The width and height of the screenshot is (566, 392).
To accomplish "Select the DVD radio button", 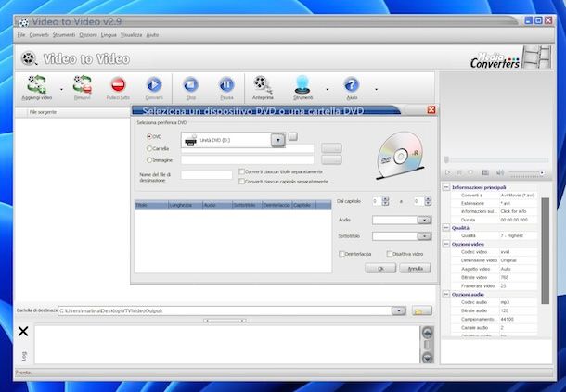I will tap(149, 136).
